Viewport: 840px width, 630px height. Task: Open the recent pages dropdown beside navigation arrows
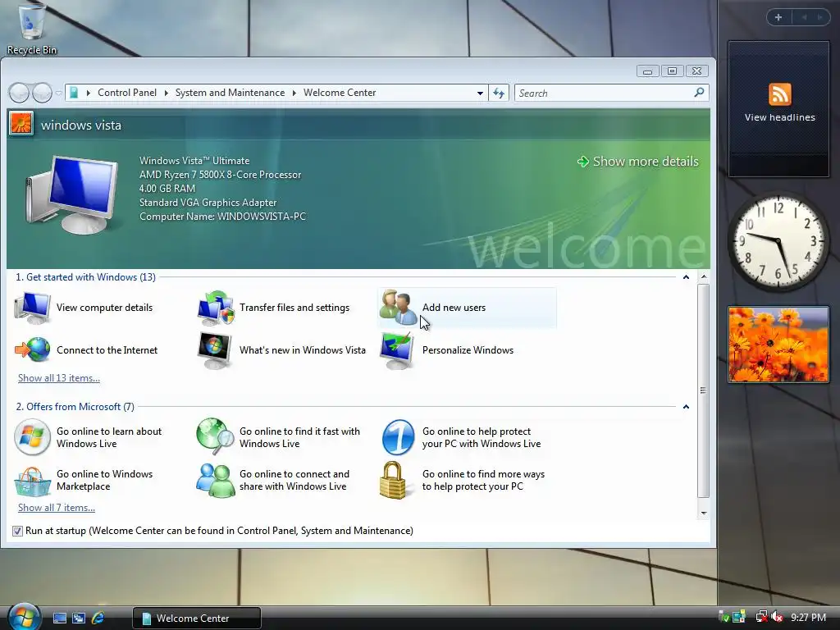click(58, 94)
